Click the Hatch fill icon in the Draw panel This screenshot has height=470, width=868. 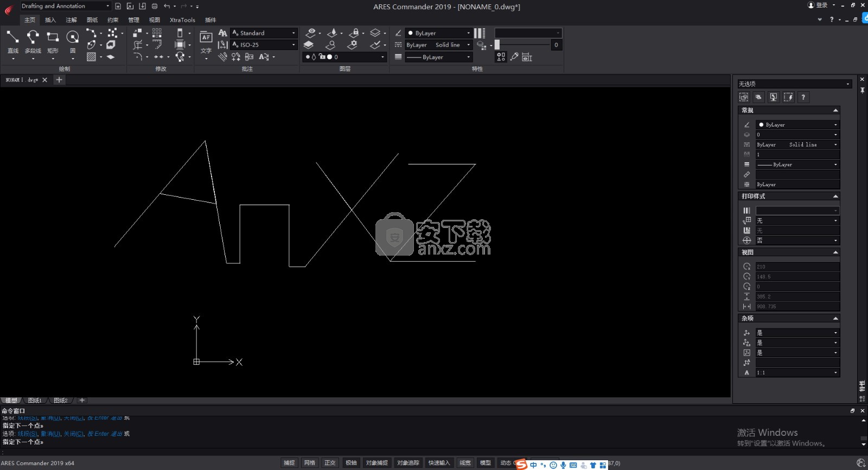(91, 56)
